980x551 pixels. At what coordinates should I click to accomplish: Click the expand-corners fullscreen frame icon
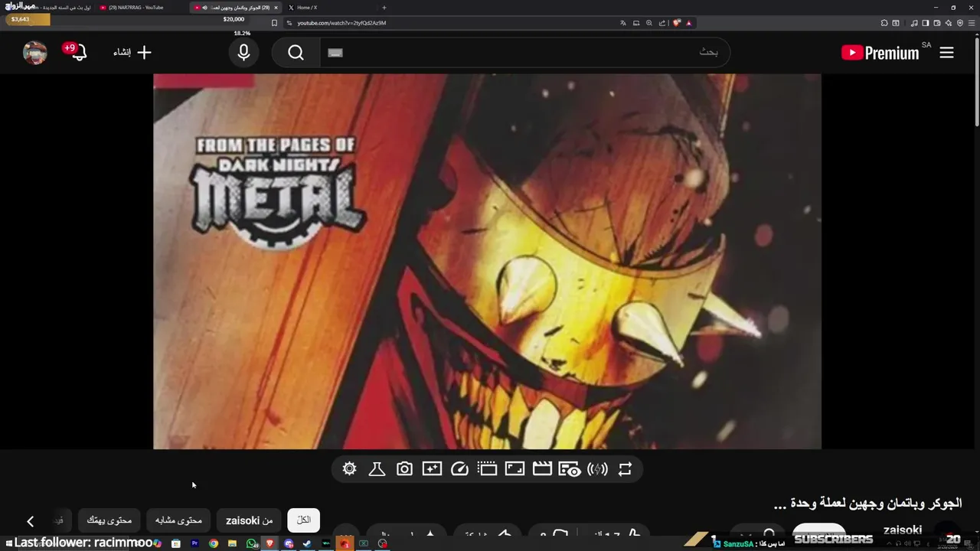click(514, 469)
